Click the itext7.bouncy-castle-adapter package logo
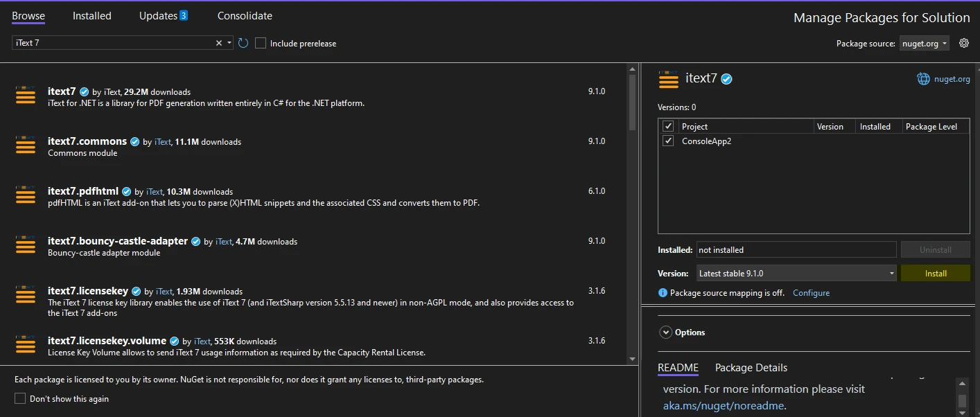The height and width of the screenshot is (417, 980). (x=26, y=245)
